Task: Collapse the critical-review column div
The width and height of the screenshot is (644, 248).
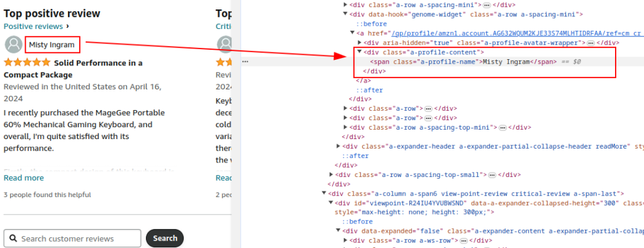Action: 324,193
